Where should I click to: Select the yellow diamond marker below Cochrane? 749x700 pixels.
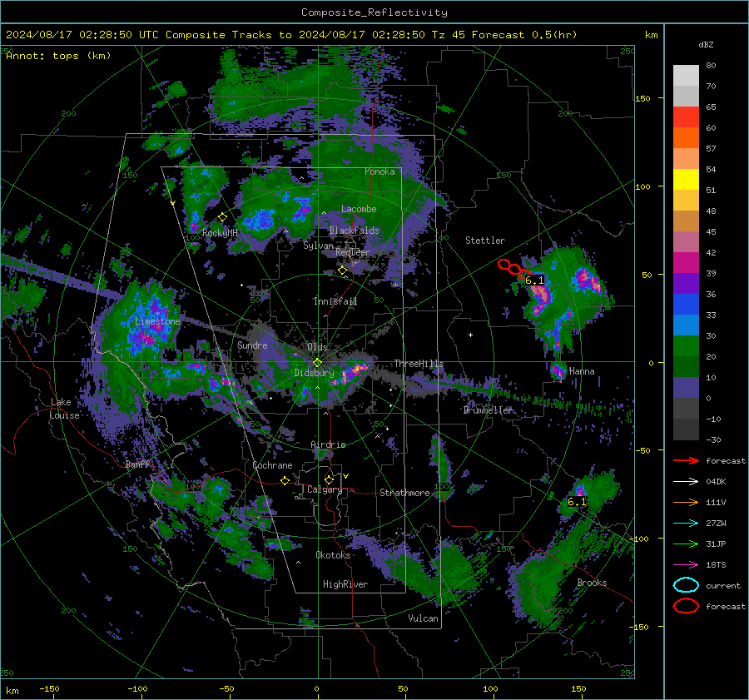(x=285, y=481)
